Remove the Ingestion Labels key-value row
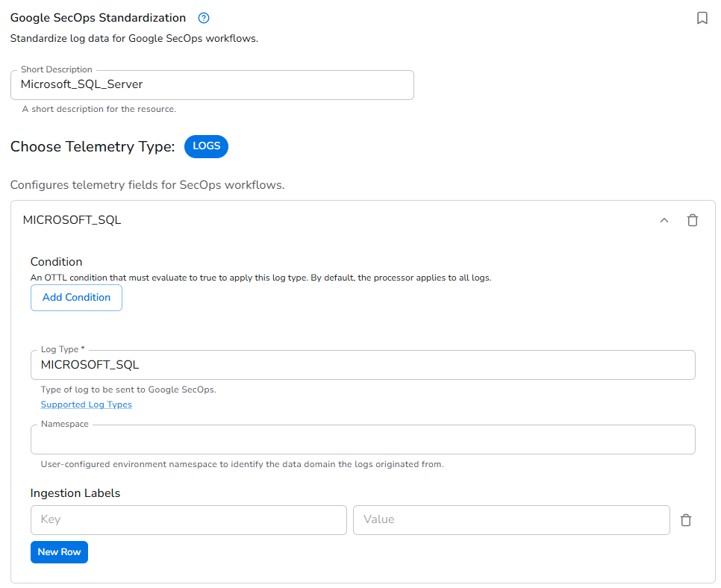Image resolution: width=721 pixels, height=588 pixels. 686,520
